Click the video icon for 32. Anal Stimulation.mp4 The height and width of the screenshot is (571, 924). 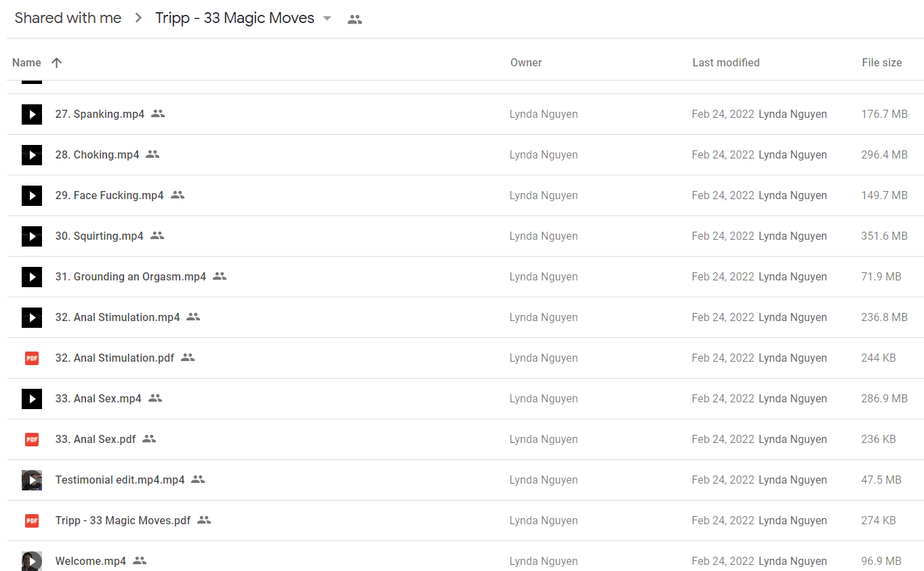click(x=32, y=317)
